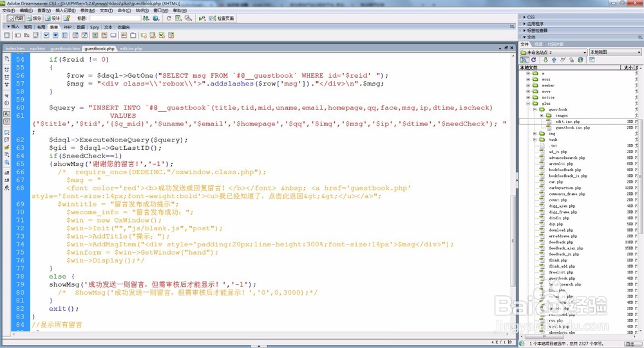Switch to Split view (拆分)
Viewport: 644px width, 348px height.
tap(34, 19)
